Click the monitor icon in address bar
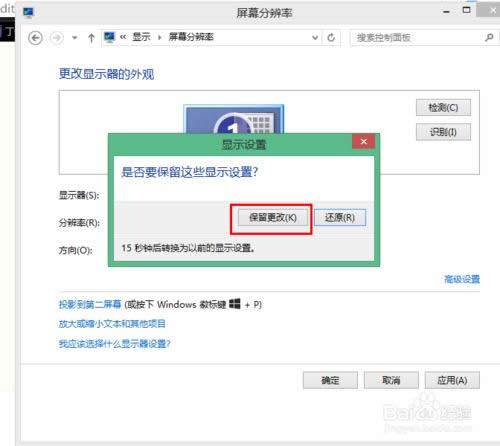The height and width of the screenshot is (446, 500). point(109,37)
